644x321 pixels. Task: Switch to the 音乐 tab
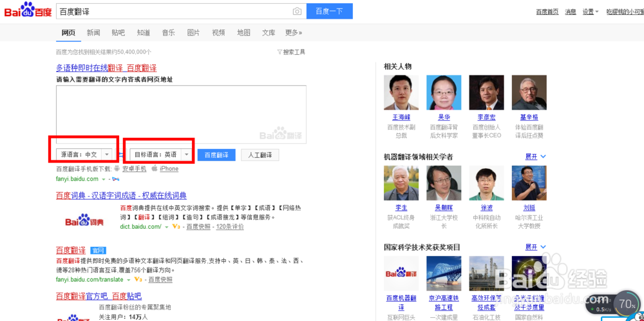[x=168, y=33]
